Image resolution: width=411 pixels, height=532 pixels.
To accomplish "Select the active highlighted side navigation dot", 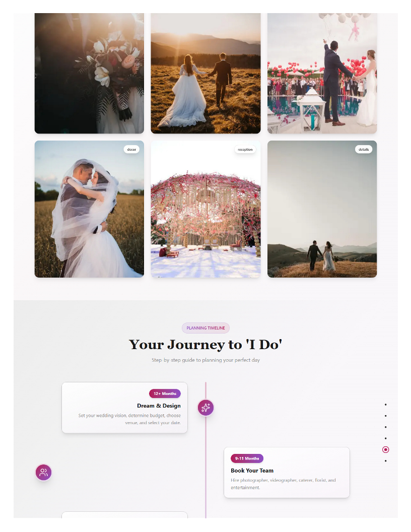I will tap(386, 449).
